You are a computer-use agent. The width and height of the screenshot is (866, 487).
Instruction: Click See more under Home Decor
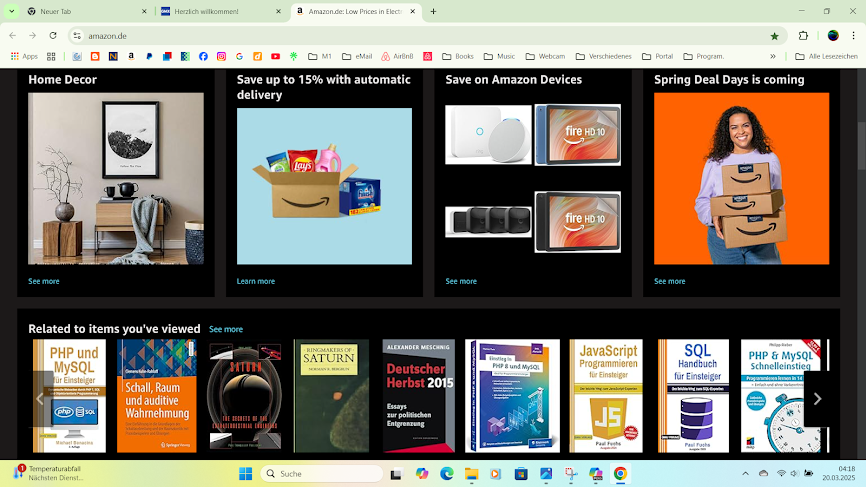[x=44, y=281]
